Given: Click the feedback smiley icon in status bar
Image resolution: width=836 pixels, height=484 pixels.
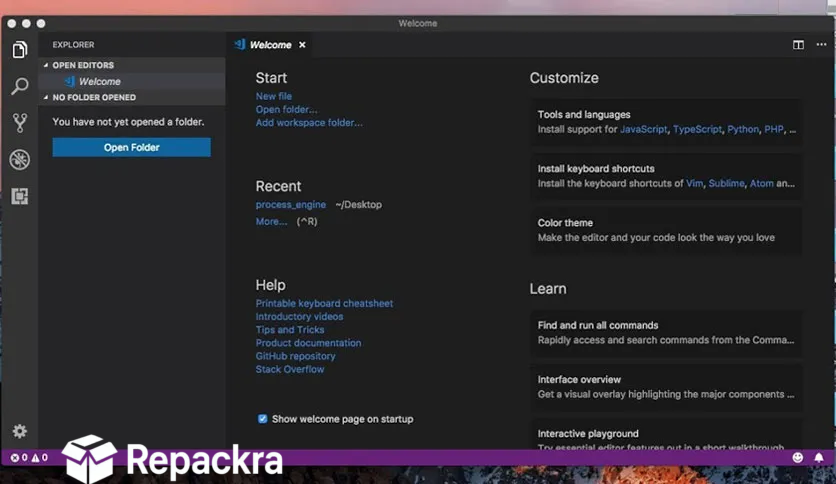Looking at the screenshot, I should point(798,457).
